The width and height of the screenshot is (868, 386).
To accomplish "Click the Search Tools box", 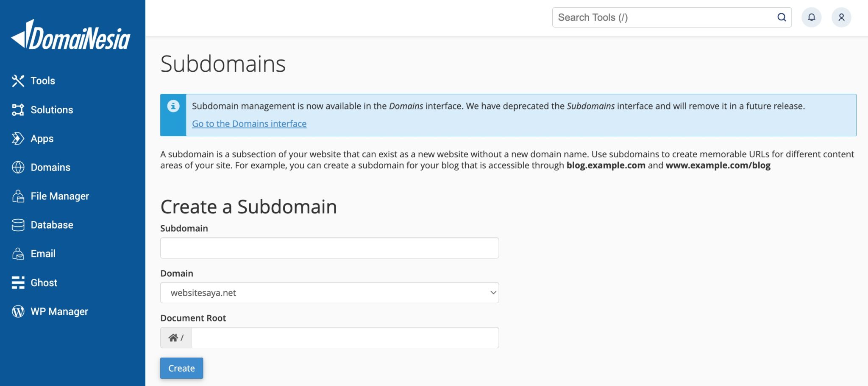I will [663, 17].
